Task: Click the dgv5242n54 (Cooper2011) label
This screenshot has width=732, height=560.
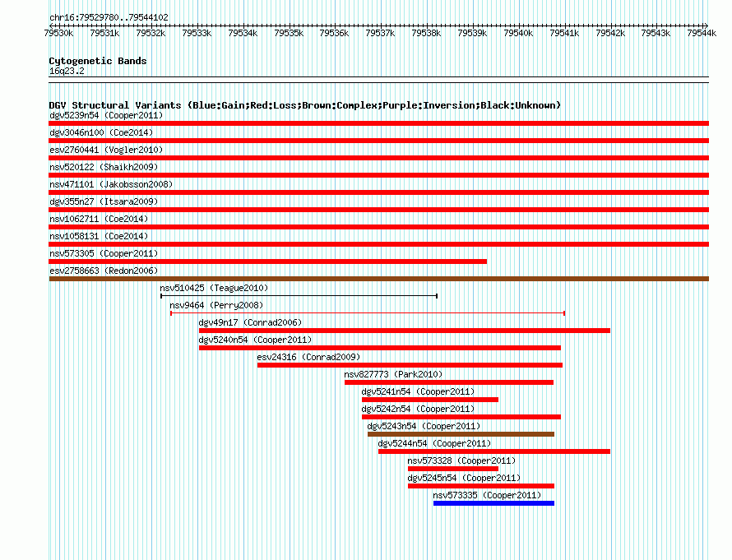Action: coord(418,409)
